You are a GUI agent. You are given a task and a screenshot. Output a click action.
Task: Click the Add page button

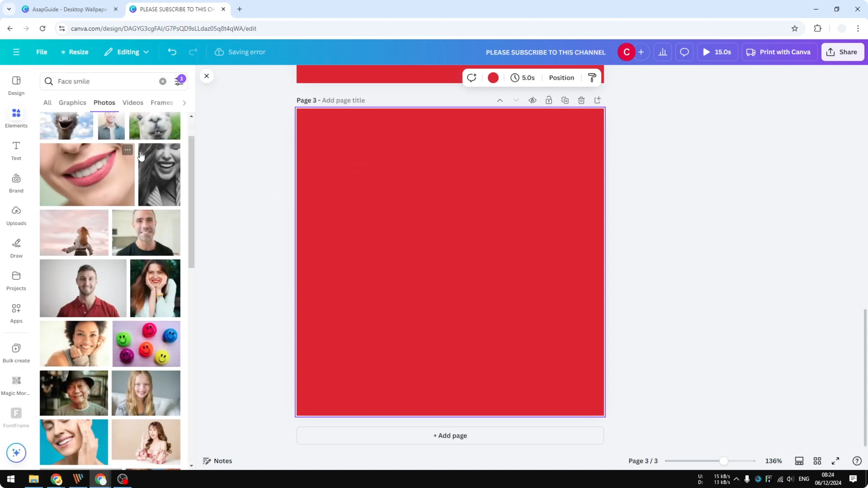click(450, 435)
